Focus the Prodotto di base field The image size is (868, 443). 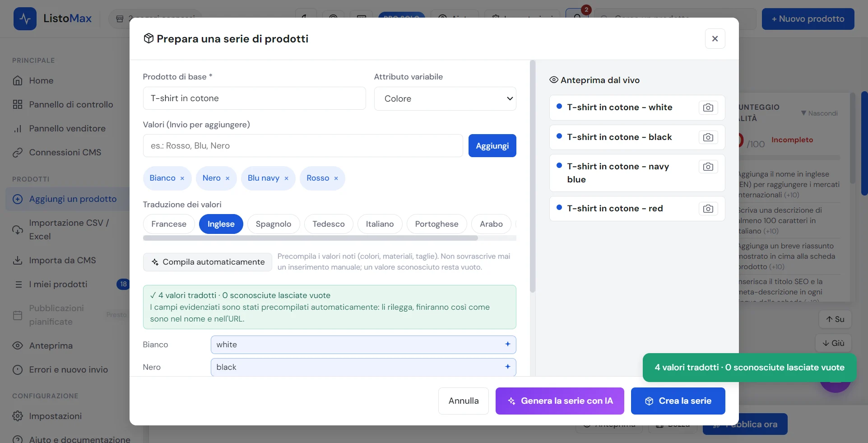click(254, 98)
